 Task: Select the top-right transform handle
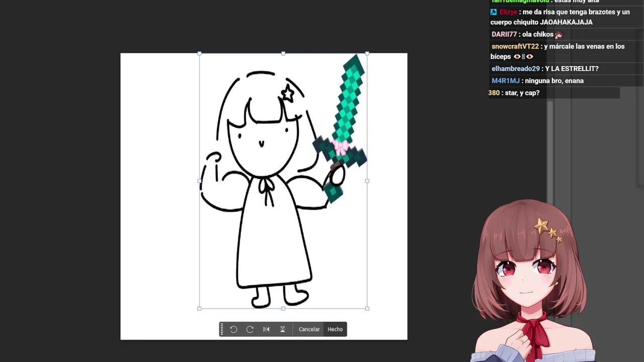click(x=367, y=53)
